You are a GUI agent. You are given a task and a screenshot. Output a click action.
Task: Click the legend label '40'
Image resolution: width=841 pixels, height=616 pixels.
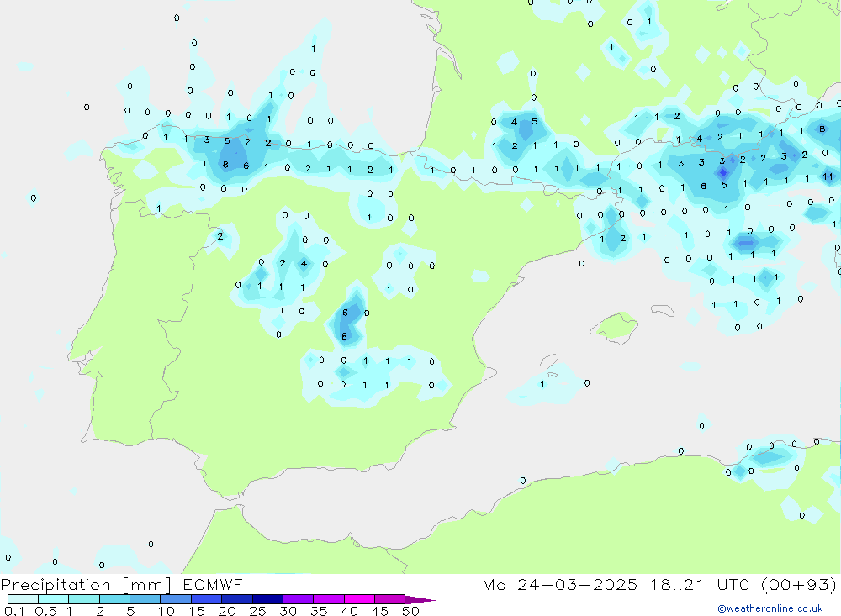[x=349, y=611]
